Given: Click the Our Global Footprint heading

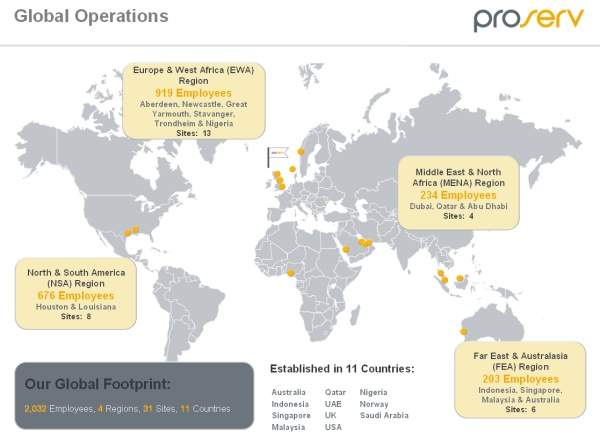Looking at the screenshot, I should [98, 384].
